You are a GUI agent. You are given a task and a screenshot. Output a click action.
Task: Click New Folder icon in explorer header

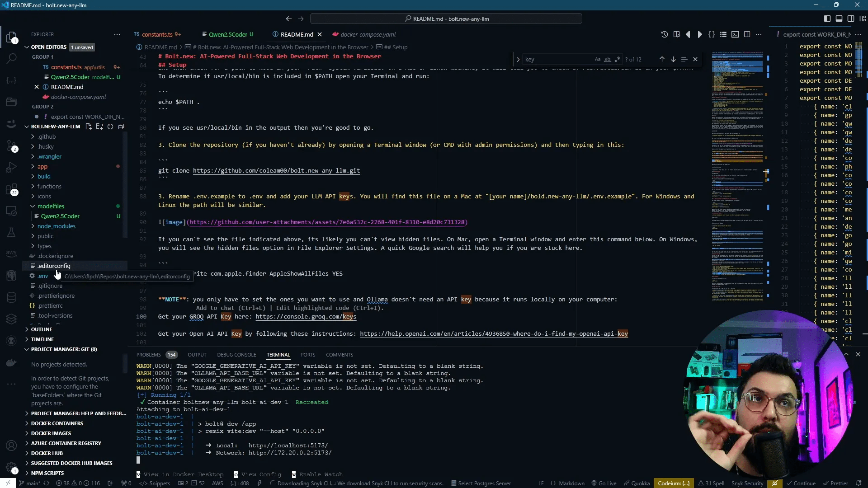tap(99, 127)
